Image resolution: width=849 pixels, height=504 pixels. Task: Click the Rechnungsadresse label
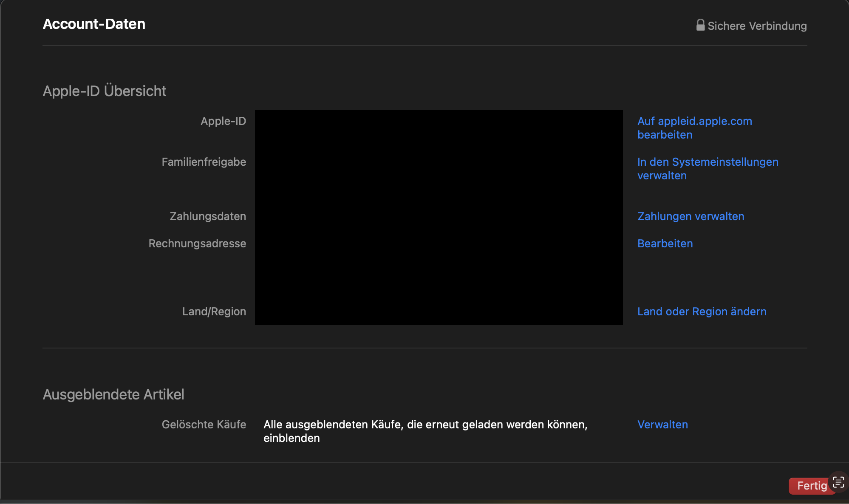click(x=197, y=244)
